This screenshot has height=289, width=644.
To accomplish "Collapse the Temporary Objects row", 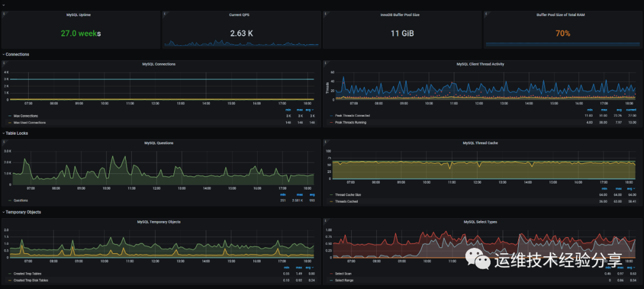I will coord(21,212).
